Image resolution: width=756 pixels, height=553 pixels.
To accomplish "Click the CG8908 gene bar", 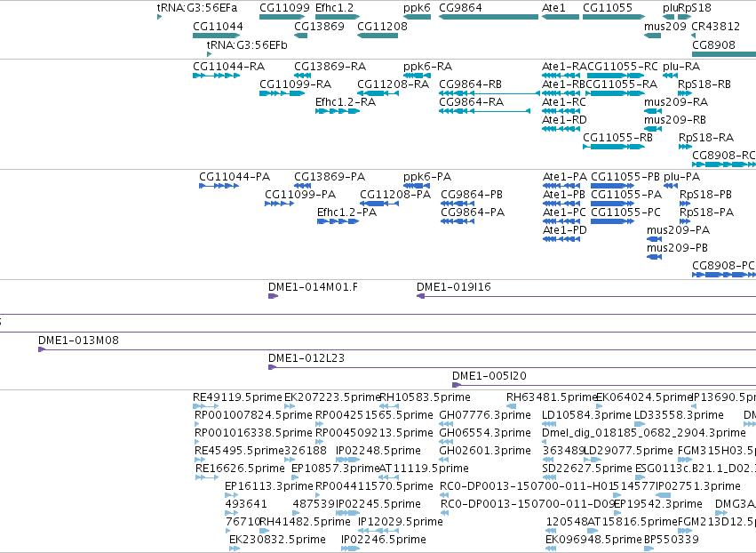I will point(724,53).
